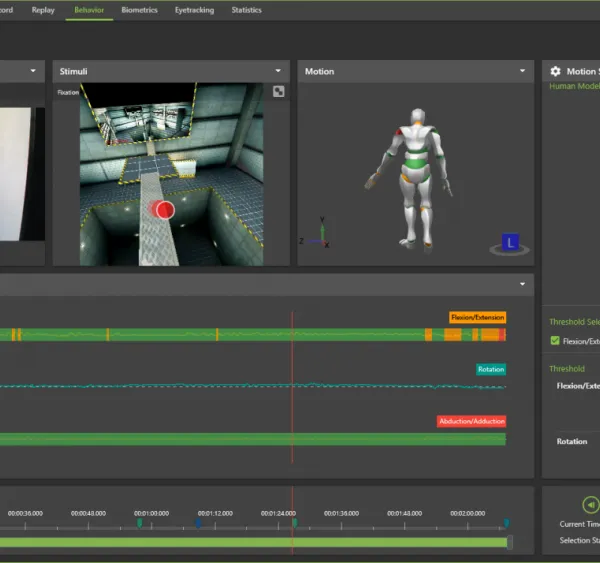Click the green rewind playback button
600x563 pixels.
pyautogui.click(x=590, y=504)
